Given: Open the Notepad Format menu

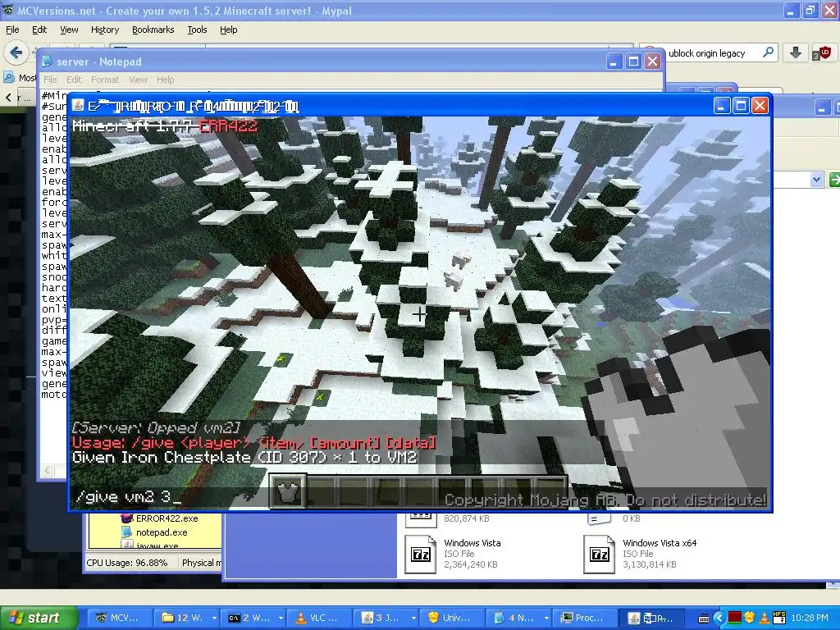Looking at the screenshot, I should click(x=105, y=80).
